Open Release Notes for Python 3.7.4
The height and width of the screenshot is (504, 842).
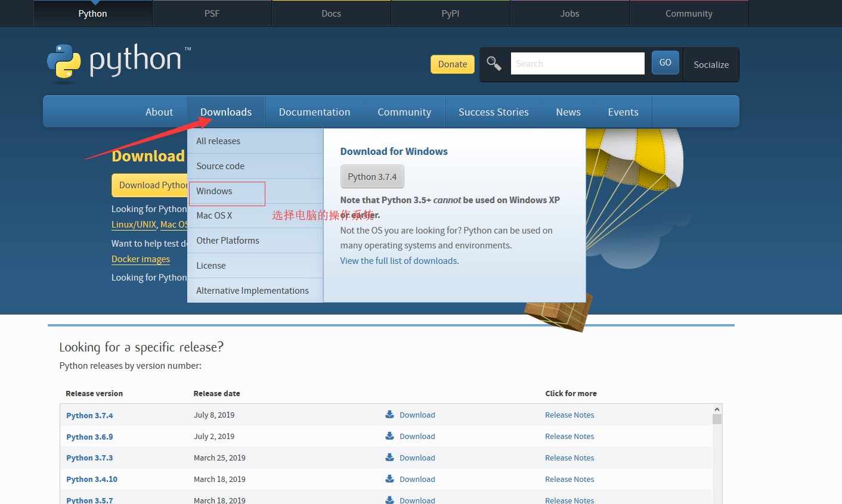click(569, 415)
